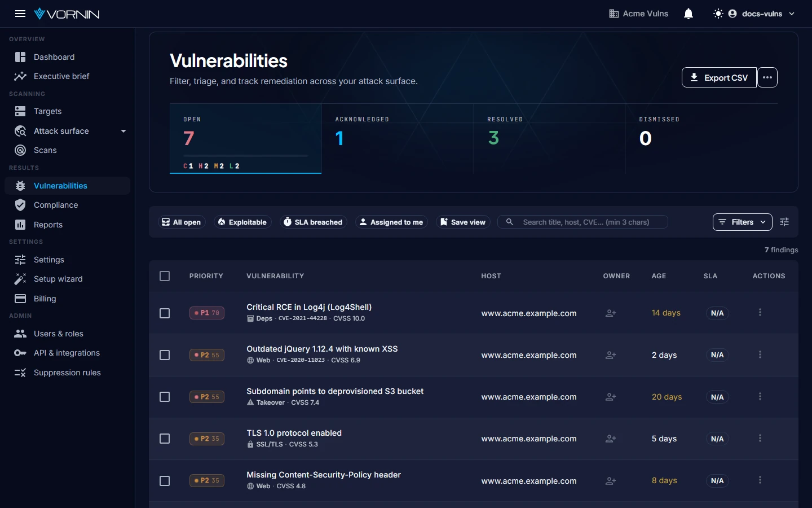Screen dimensions: 812x508
Task: Click the API & integrations key icon
Action: pos(20,353)
